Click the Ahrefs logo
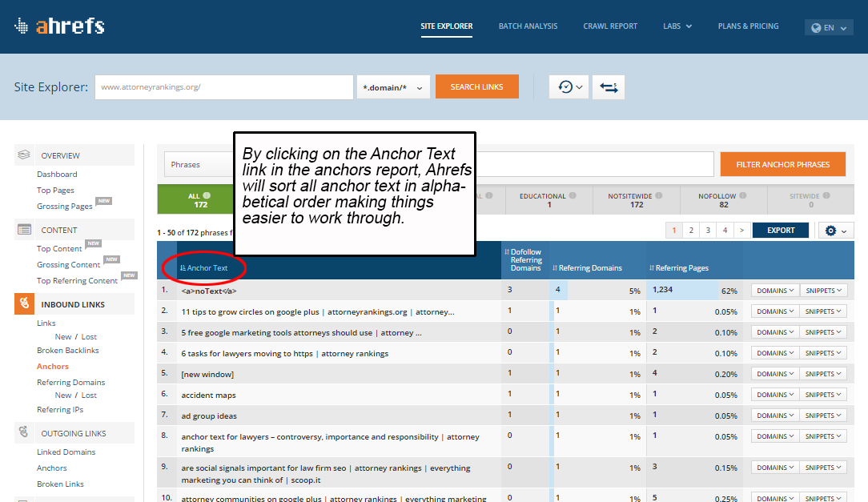Image resolution: width=868 pixels, height=502 pixels. tap(59, 26)
